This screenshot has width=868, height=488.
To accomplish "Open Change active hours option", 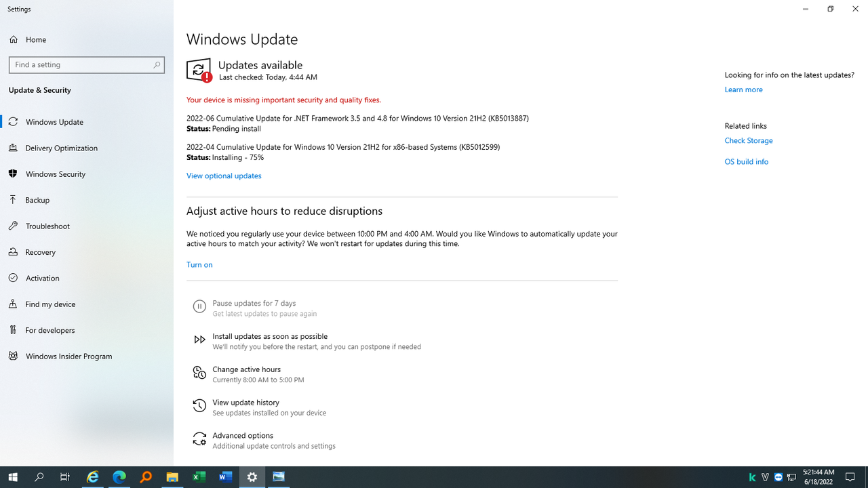I will tap(246, 369).
